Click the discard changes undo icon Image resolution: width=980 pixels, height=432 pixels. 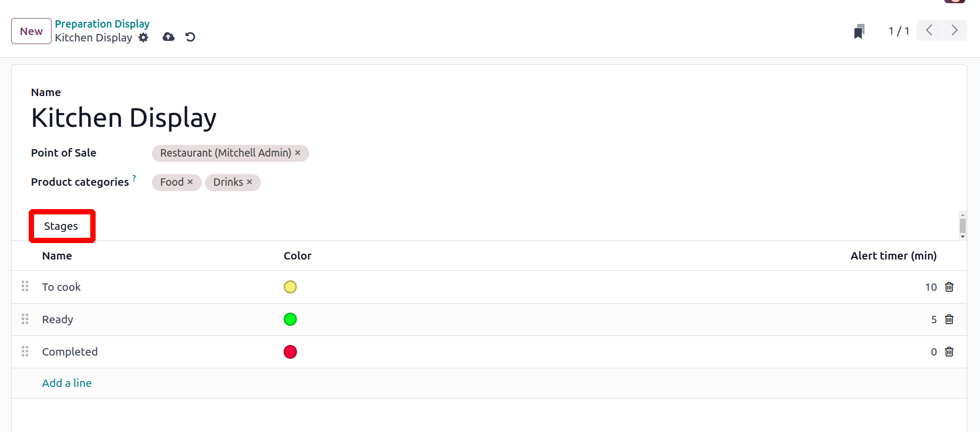pyautogui.click(x=190, y=37)
